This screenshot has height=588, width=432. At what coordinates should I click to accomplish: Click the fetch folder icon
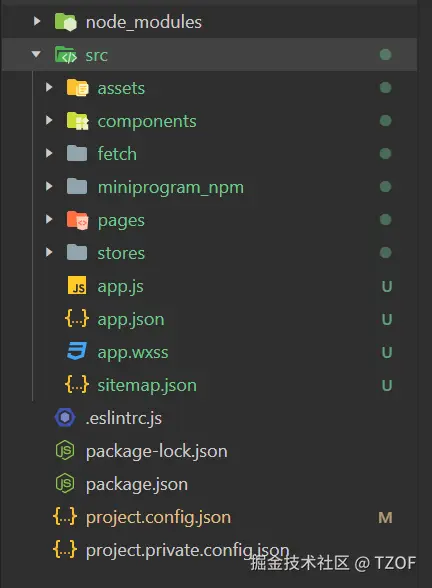77,153
